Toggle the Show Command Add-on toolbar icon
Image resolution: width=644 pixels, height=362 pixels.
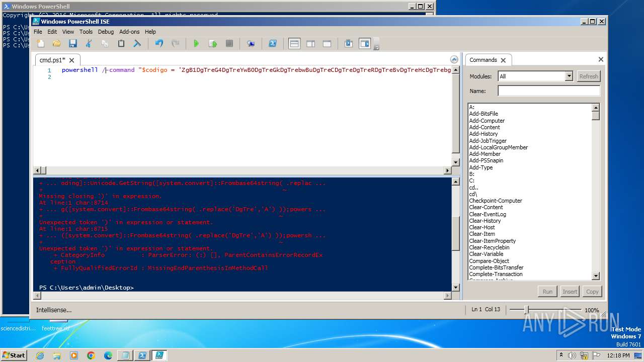pos(365,44)
